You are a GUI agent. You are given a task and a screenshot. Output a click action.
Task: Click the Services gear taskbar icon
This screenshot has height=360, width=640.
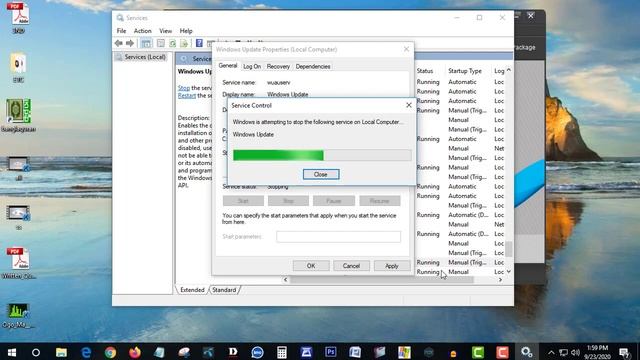[x=527, y=352]
